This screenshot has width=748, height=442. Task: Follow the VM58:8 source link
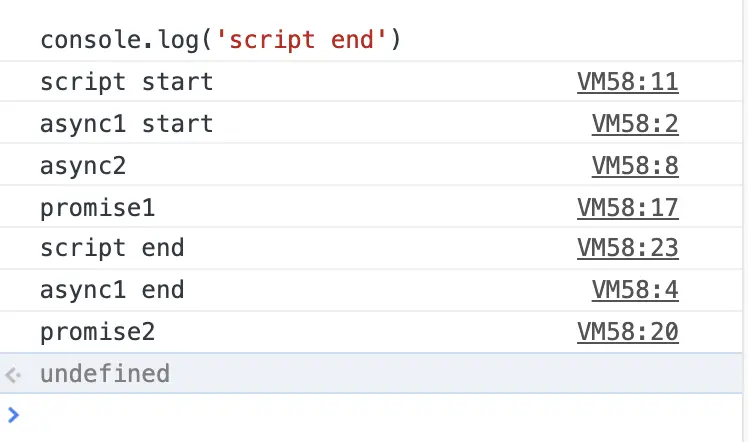[x=635, y=165]
